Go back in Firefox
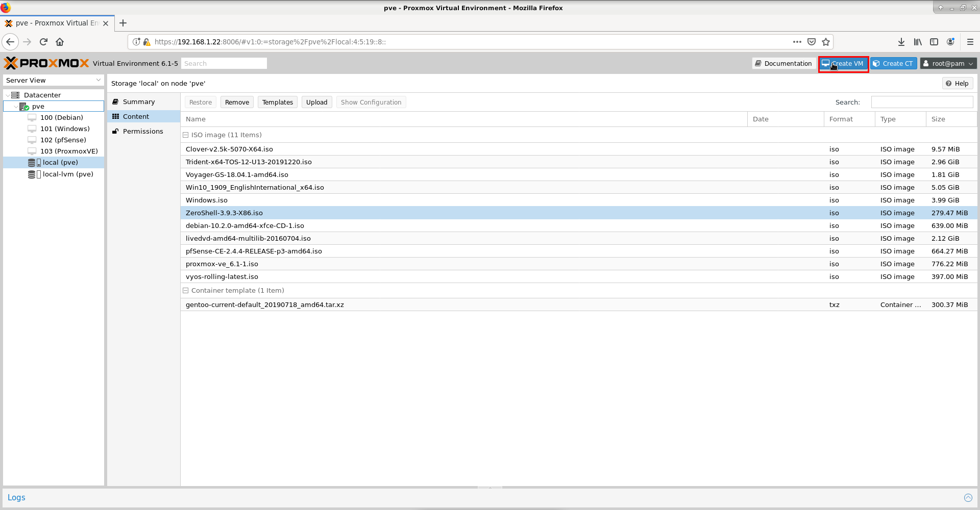The height and width of the screenshot is (510, 980). pos(10,42)
